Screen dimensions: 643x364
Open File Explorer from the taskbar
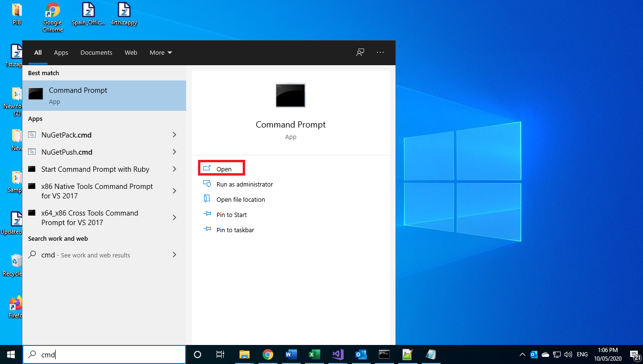(x=244, y=354)
